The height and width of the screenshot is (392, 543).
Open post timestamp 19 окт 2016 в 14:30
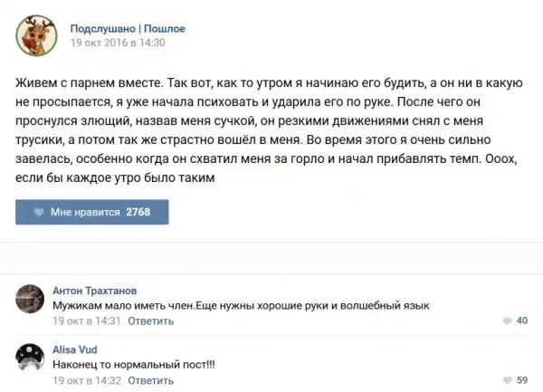(x=118, y=43)
